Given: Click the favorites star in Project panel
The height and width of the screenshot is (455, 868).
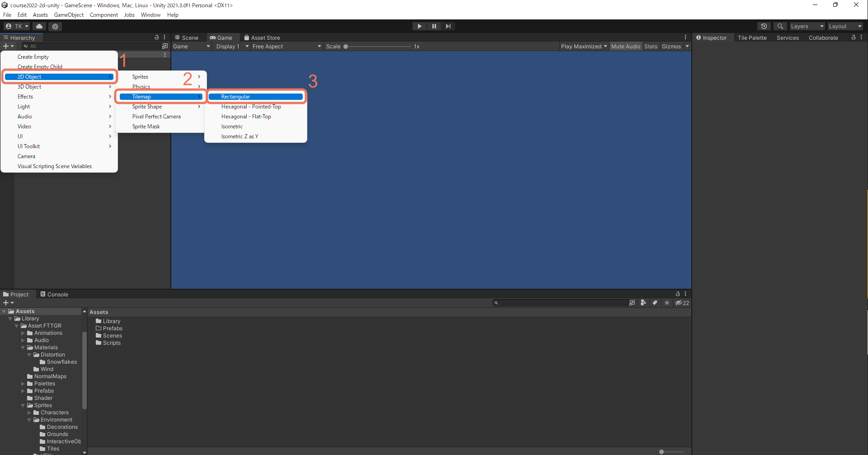Looking at the screenshot, I should 667,303.
